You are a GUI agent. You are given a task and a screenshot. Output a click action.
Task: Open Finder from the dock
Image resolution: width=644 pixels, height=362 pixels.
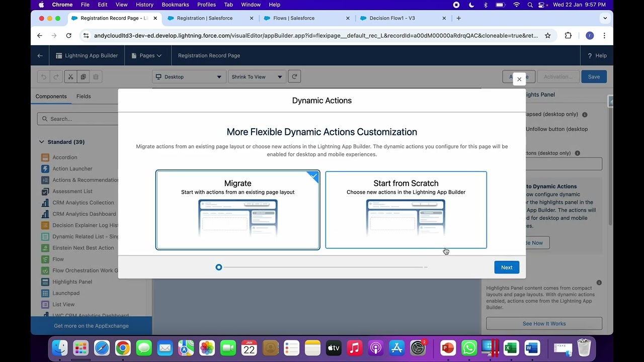point(60,348)
